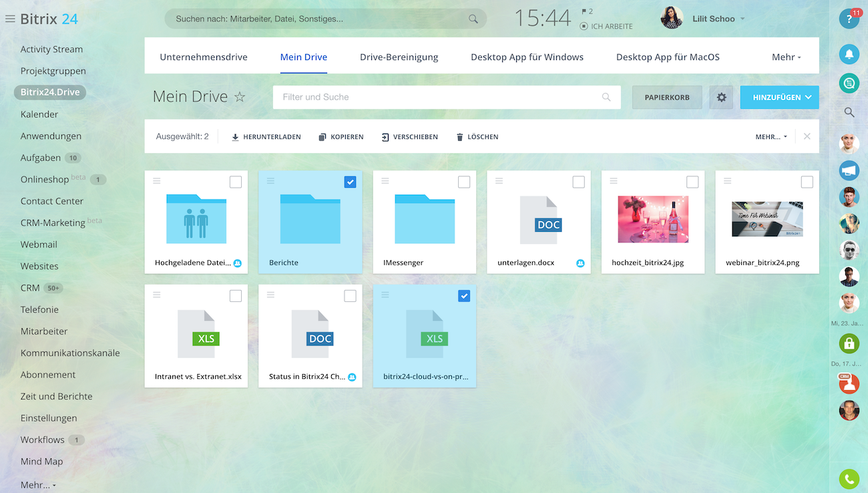868x493 pixels.
Task: Open the orange CRM contact chat
Action: tap(849, 383)
